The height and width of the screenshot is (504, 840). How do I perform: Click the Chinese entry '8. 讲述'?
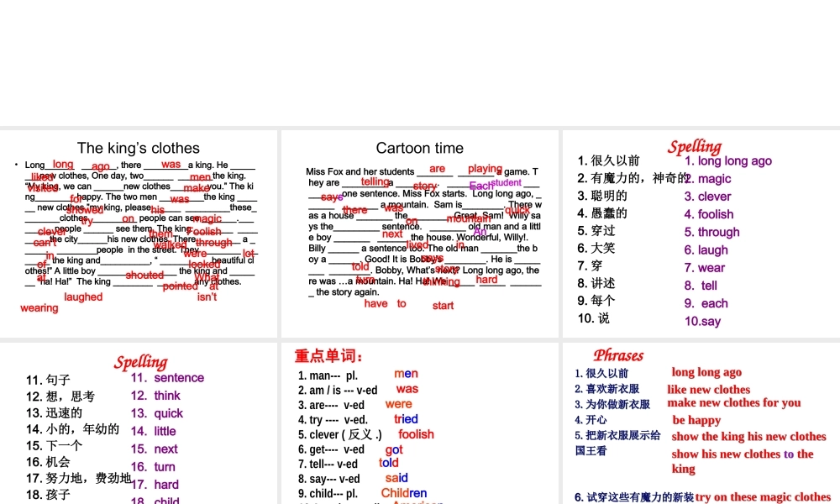(x=596, y=283)
